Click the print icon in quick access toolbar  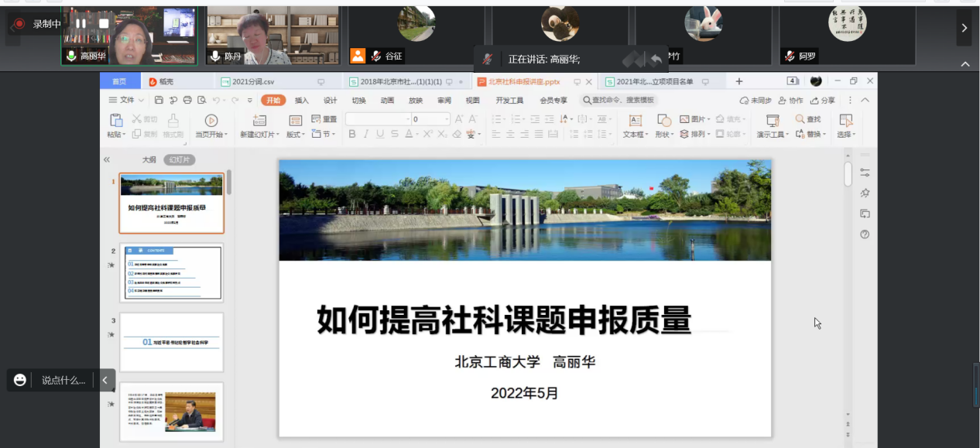(187, 100)
